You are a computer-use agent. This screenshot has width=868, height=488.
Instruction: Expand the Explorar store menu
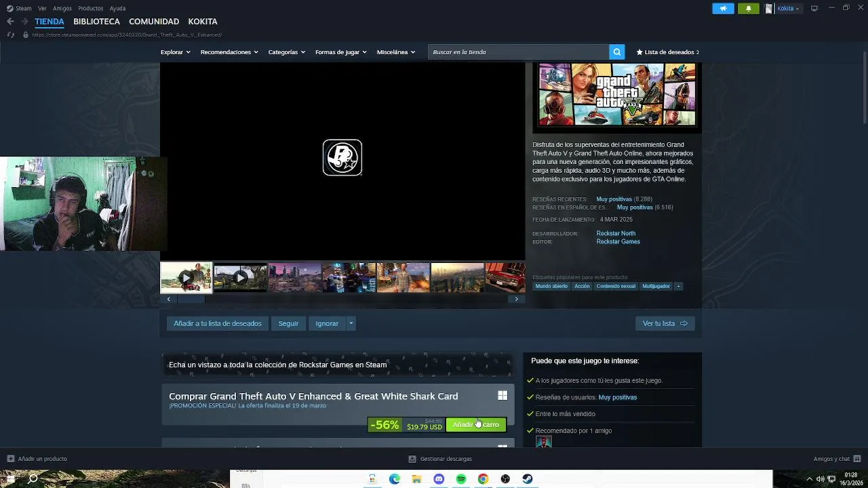[x=175, y=52]
